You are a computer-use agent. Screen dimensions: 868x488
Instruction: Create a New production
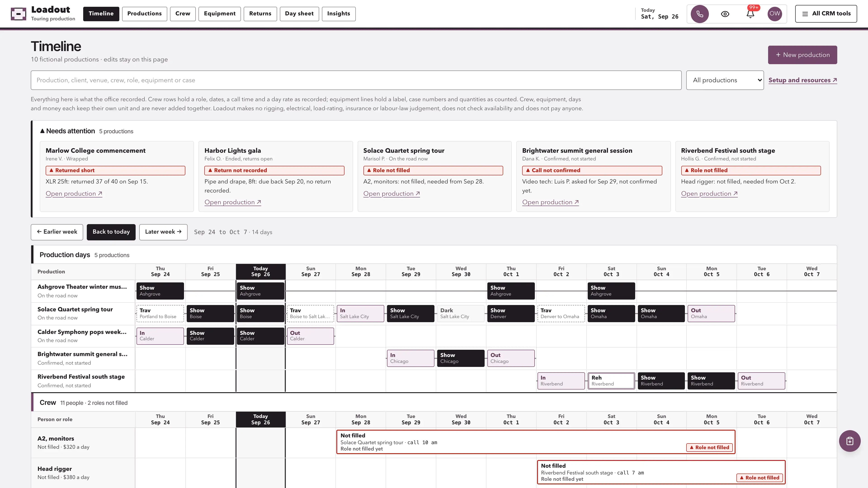[802, 55]
